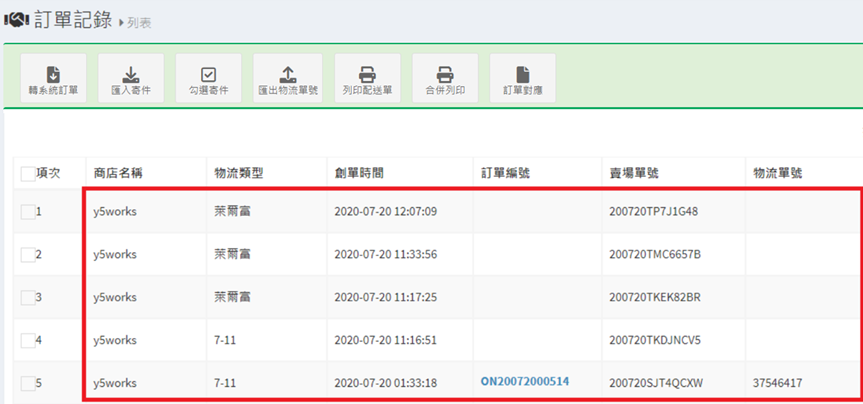Toggle the select-all checkbox in 項次 header
Image resolution: width=863 pixels, height=404 pixels.
click(x=27, y=174)
